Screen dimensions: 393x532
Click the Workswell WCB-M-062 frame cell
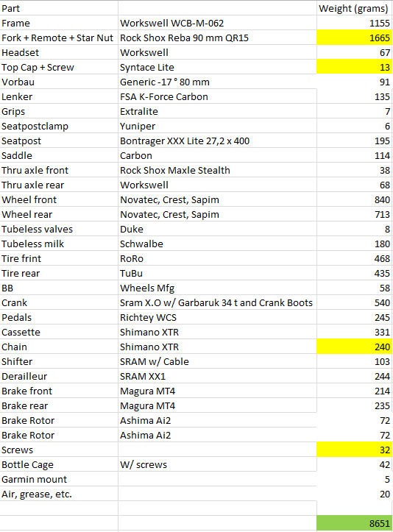tap(217, 23)
